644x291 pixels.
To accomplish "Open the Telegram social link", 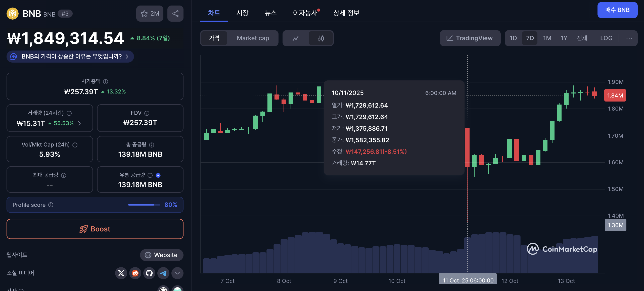I will pos(163,273).
